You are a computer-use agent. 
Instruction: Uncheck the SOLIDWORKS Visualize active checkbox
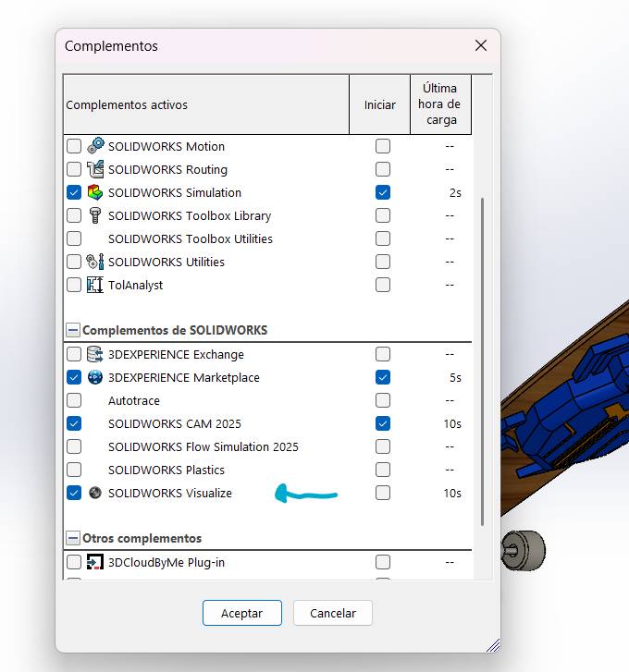(74, 493)
